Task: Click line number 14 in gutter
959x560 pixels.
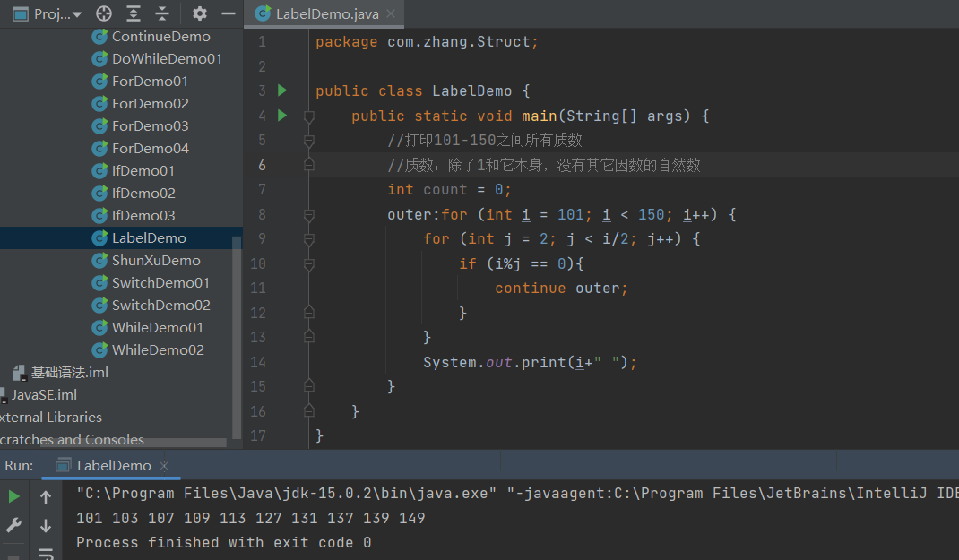Action: [258, 362]
